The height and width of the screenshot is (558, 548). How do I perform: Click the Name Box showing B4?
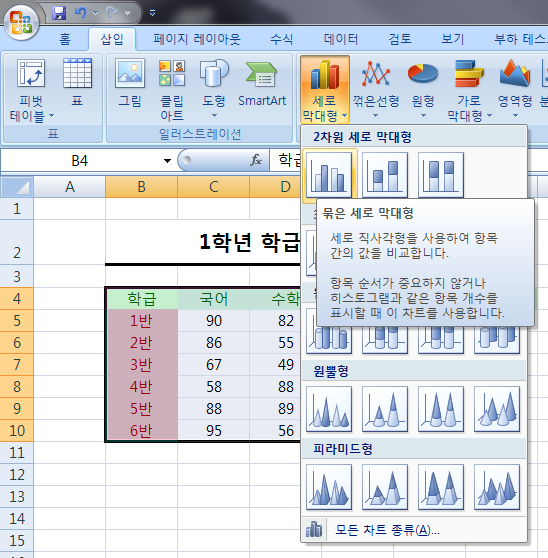(x=80, y=160)
